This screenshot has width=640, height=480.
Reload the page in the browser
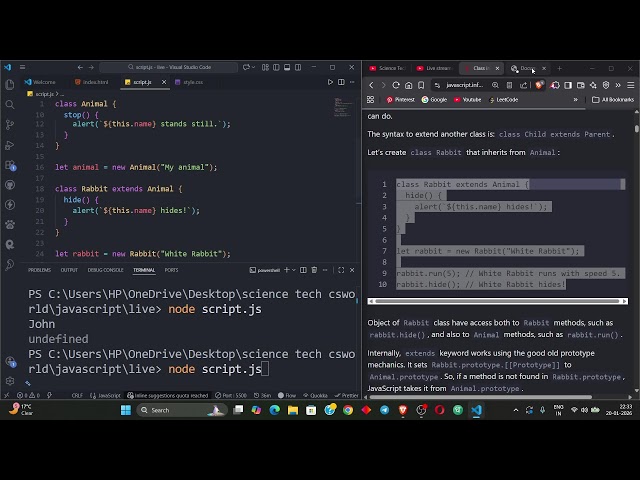point(396,85)
